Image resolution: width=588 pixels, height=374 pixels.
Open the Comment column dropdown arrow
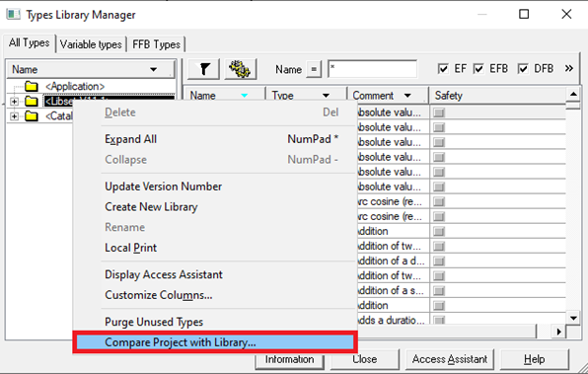pyautogui.click(x=407, y=96)
